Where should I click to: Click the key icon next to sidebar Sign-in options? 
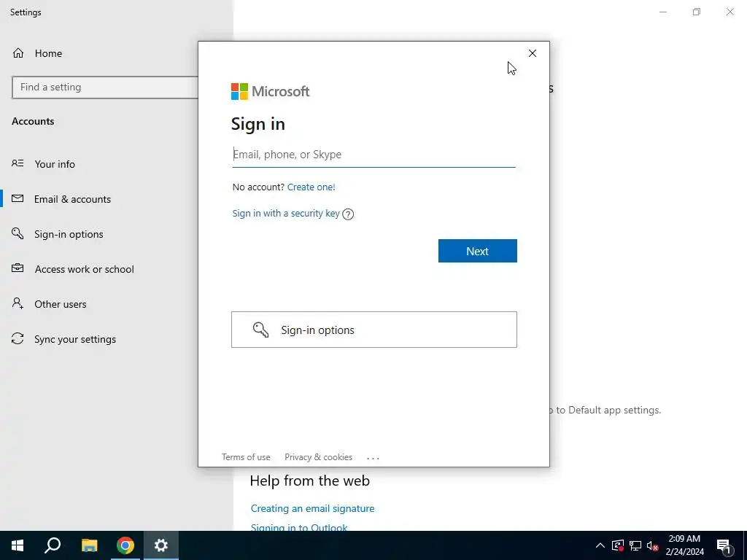pyautogui.click(x=18, y=233)
